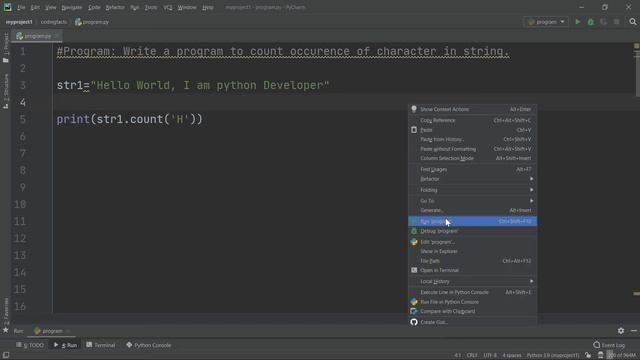This screenshot has height=360, width=640.
Task: Click the compare icon beside Compare with Clipboard
Action: tap(414, 311)
